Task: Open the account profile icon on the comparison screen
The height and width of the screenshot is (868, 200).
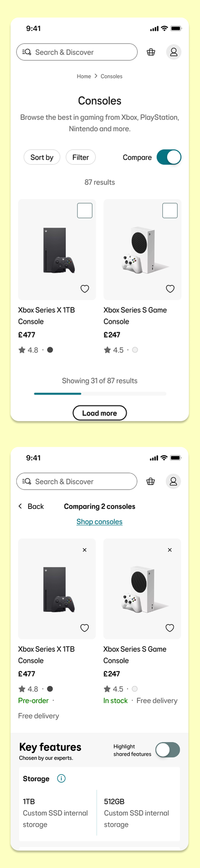Action: pos(173,481)
